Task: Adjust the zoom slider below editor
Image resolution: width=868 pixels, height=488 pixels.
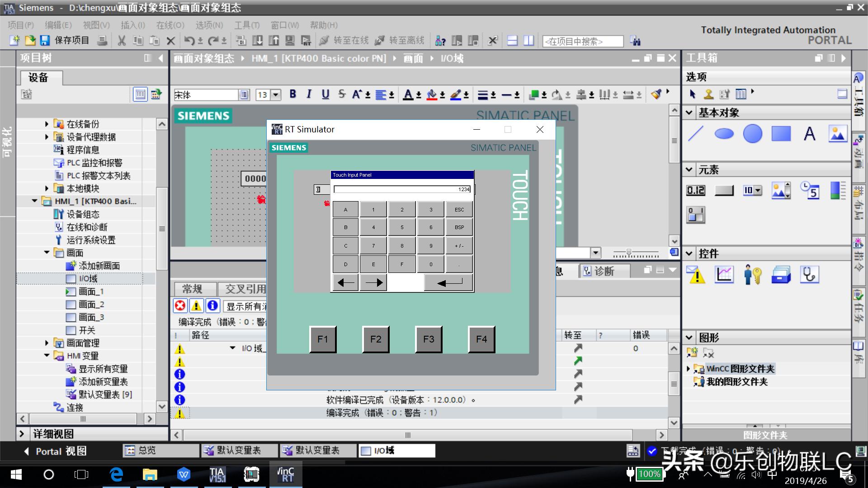Action: [x=628, y=253]
